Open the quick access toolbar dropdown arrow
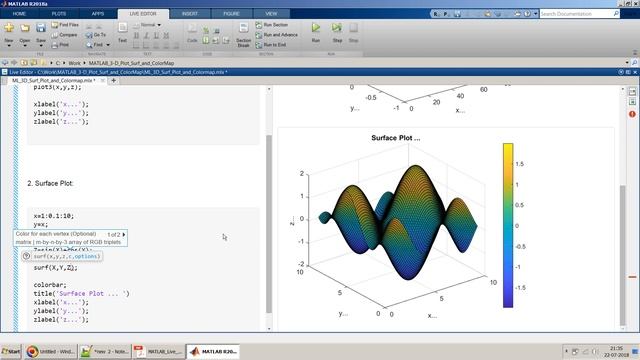The width and height of the screenshot is (640, 360). pos(536,14)
